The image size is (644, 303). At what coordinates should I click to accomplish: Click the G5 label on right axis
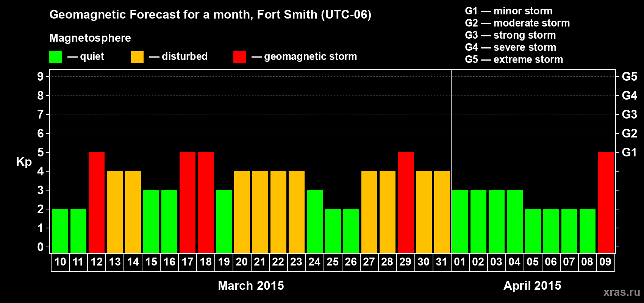pos(630,77)
